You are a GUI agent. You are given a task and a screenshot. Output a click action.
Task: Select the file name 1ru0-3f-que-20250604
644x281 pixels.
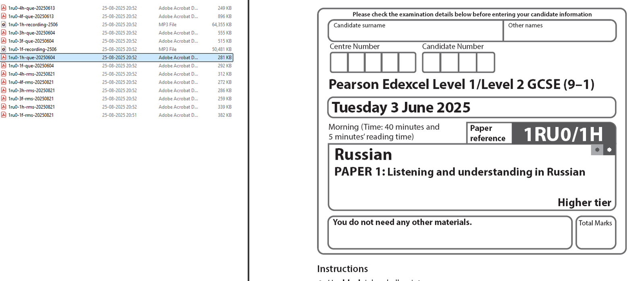tap(31, 41)
